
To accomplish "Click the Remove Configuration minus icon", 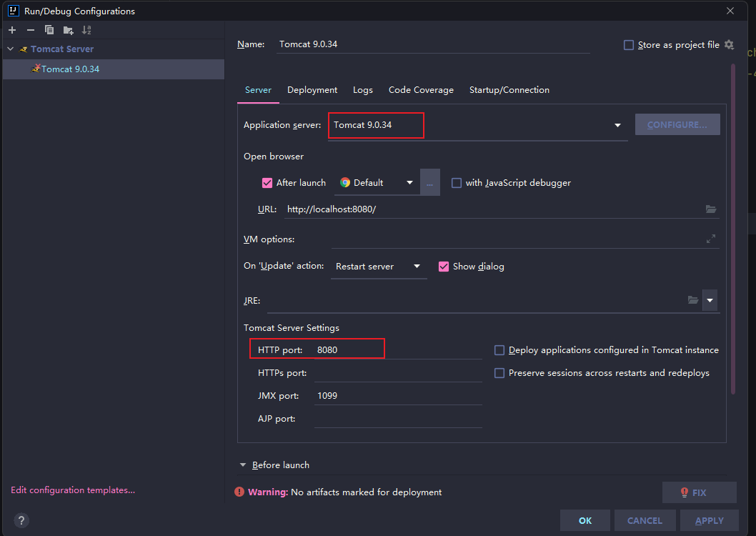I will click(31, 30).
